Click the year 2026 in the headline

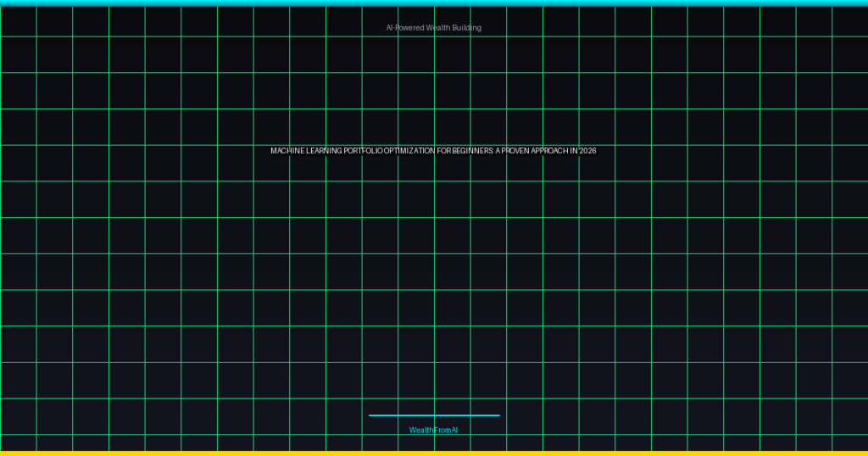pyautogui.click(x=588, y=151)
